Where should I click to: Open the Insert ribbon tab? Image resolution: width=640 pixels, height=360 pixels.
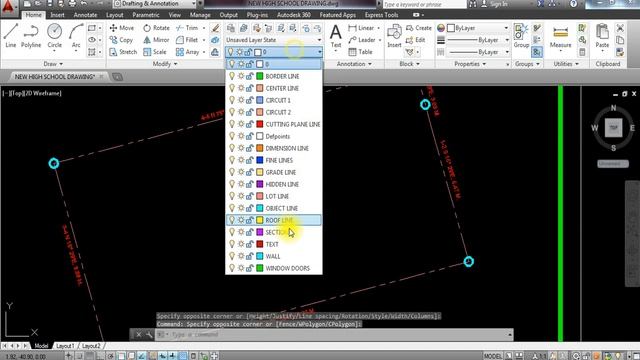(x=57, y=15)
